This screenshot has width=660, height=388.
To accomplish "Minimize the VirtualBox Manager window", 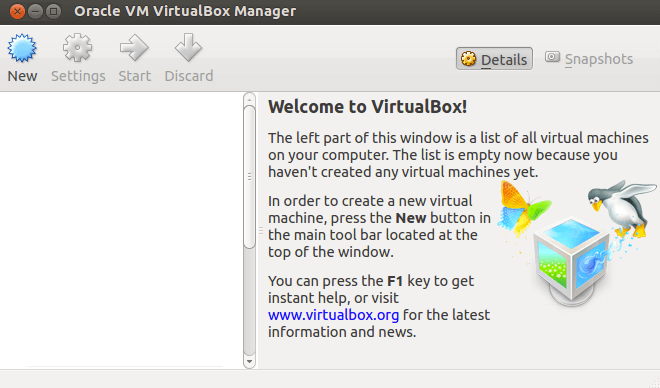I will (35, 11).
